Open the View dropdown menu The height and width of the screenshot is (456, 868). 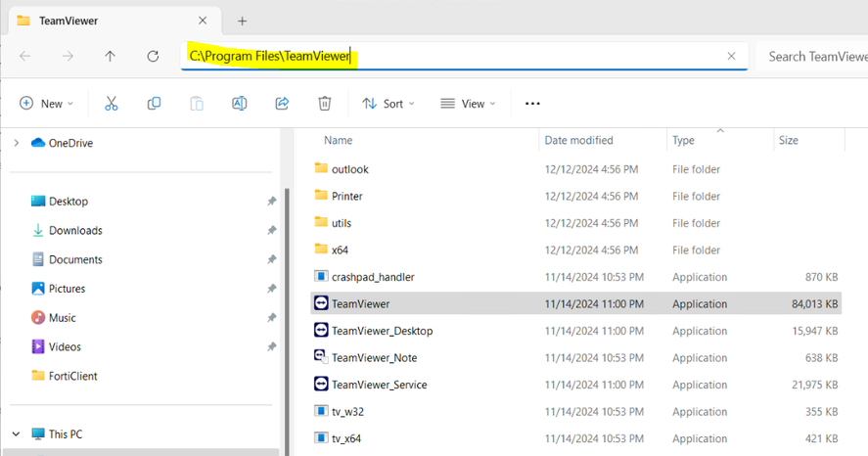coord(468,104)
